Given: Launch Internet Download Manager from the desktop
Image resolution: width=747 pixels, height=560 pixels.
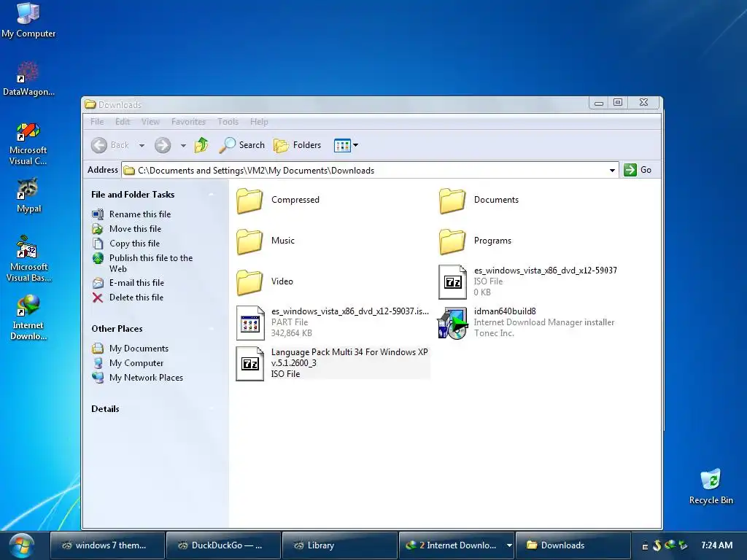Looking at the screenshot, I should pyautogui.click(x=28, y=318).
